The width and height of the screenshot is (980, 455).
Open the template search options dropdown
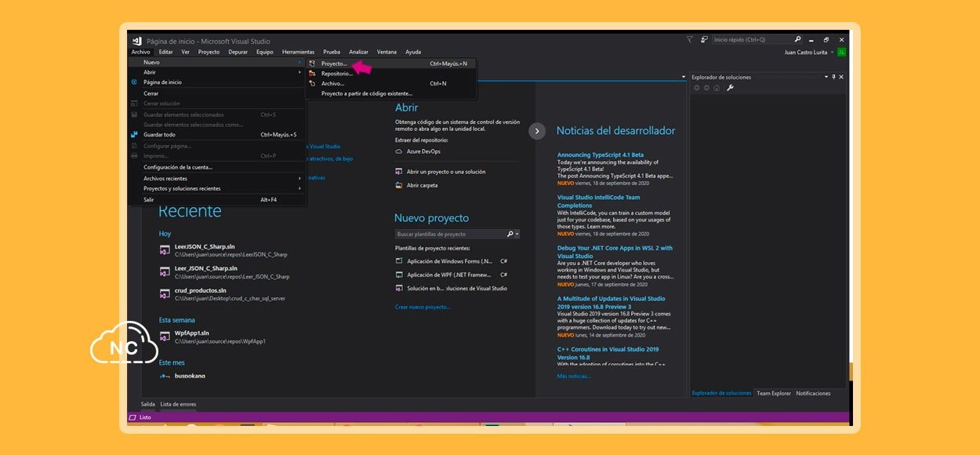(x=517, y=234)
